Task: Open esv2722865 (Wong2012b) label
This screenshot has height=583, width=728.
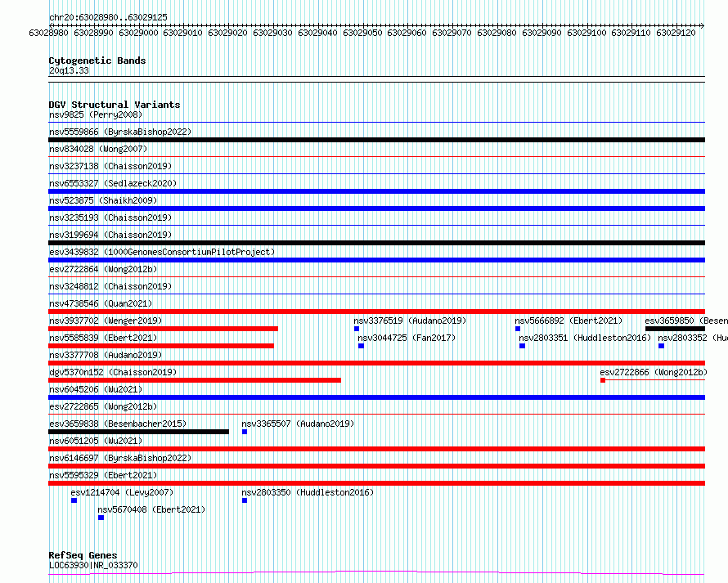Action: click(103, 406)
